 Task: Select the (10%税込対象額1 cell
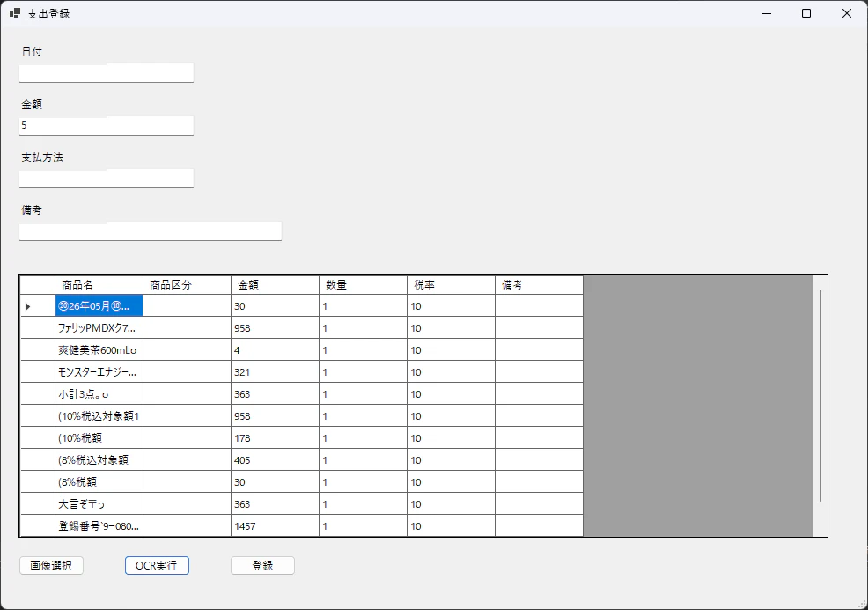[99, 415]
